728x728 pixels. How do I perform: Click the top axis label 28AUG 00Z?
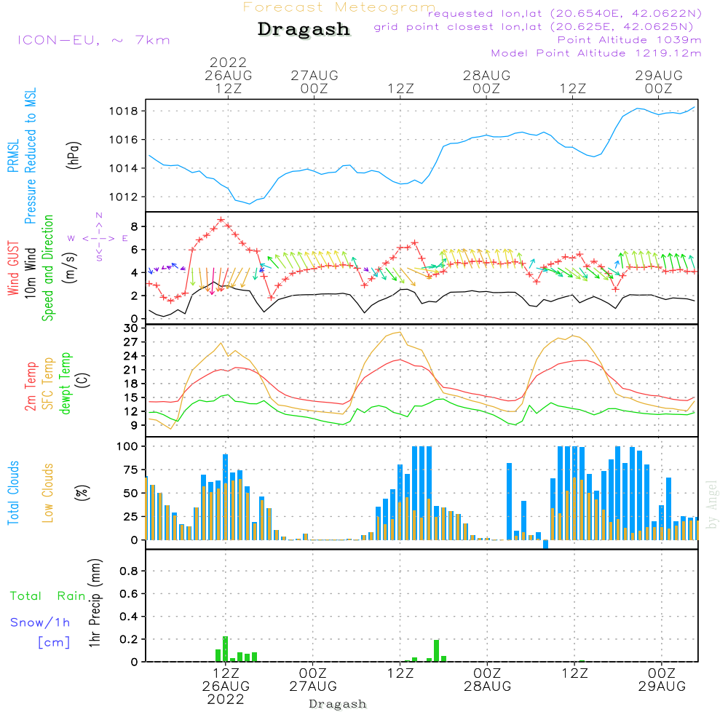coord(486,82)
